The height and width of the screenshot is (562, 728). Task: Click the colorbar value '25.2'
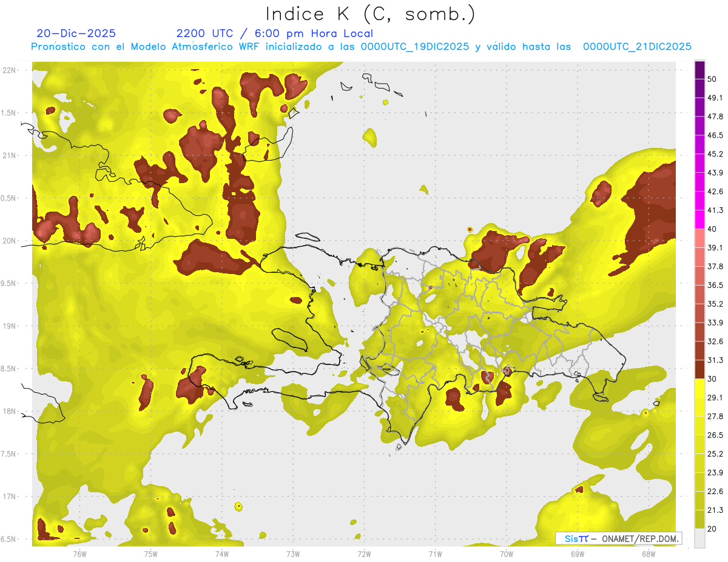click(x=715, y=453)
